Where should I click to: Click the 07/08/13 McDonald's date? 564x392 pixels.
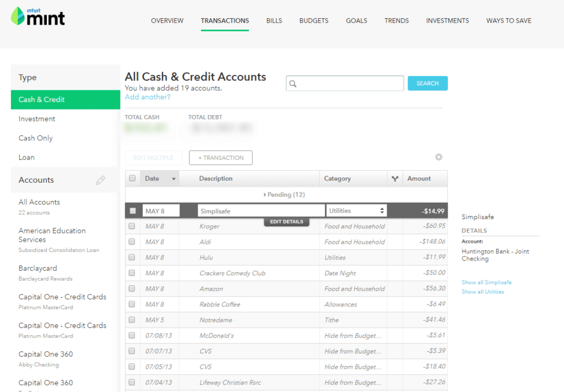point(159,335)
